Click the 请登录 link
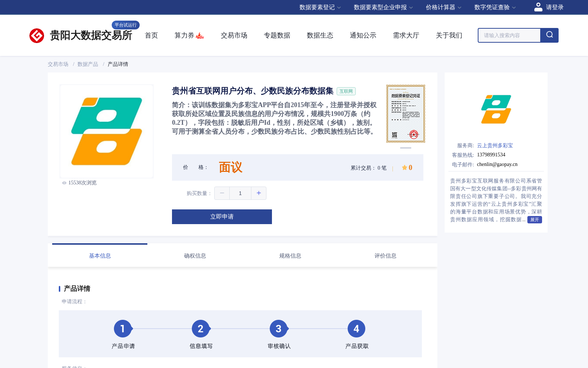 [555, 7]
